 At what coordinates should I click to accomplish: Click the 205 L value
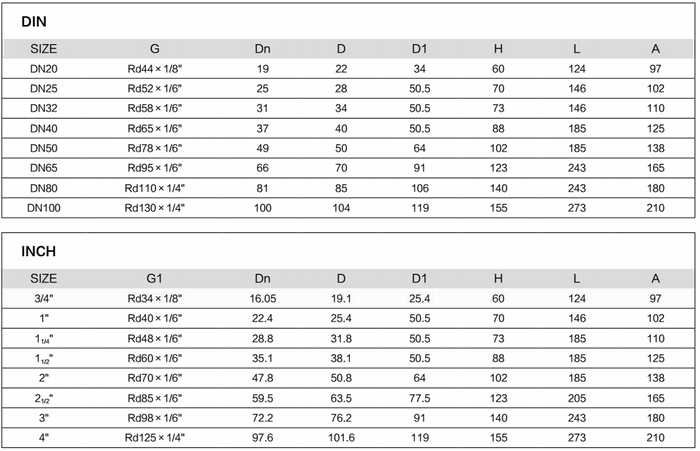click(x=577, y=397)
